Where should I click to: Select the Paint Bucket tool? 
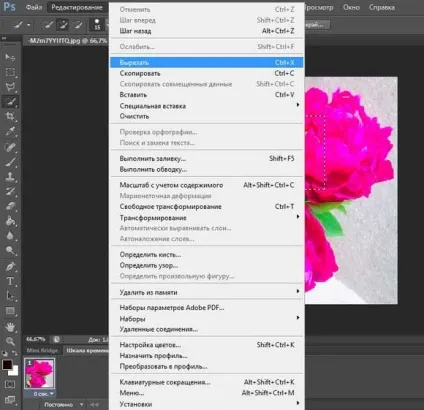point(10,221)
